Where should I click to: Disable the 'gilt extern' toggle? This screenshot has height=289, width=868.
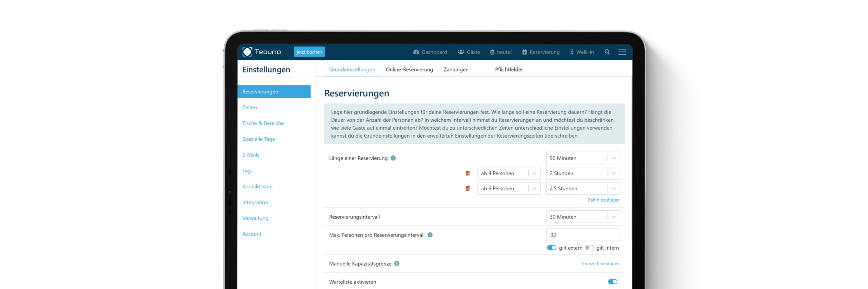point(551,248)
